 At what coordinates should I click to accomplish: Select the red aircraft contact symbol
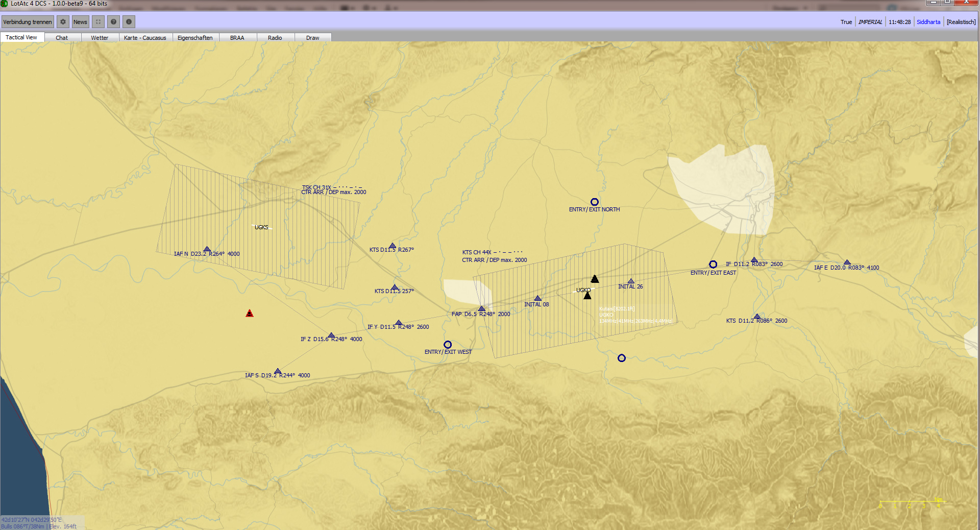250,313
